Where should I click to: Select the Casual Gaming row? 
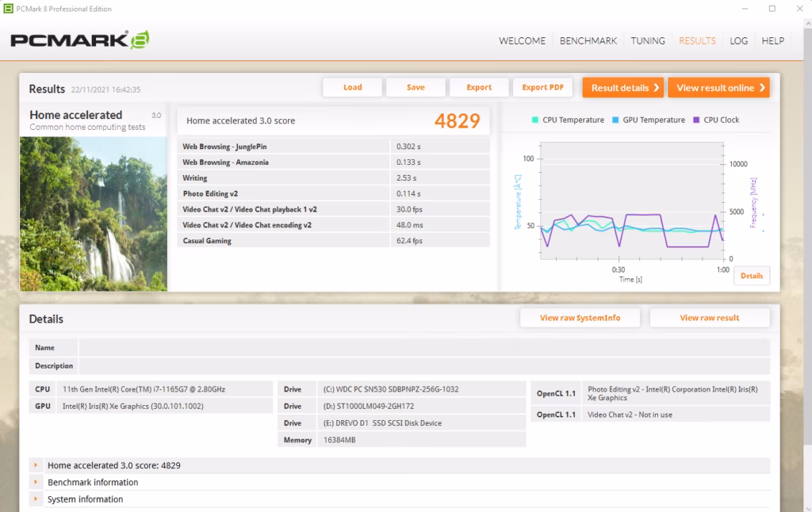(x=334, y=241)
